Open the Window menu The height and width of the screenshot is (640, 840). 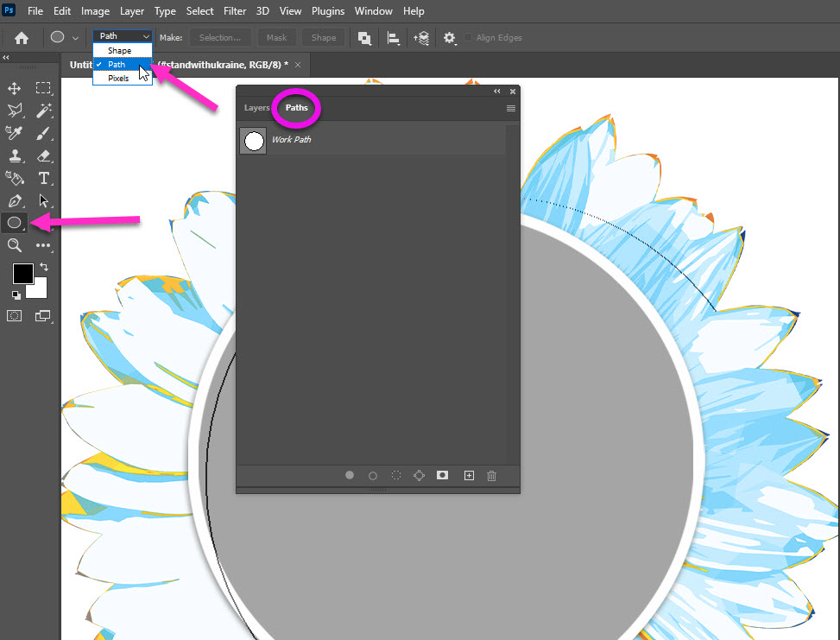[374, 10]
